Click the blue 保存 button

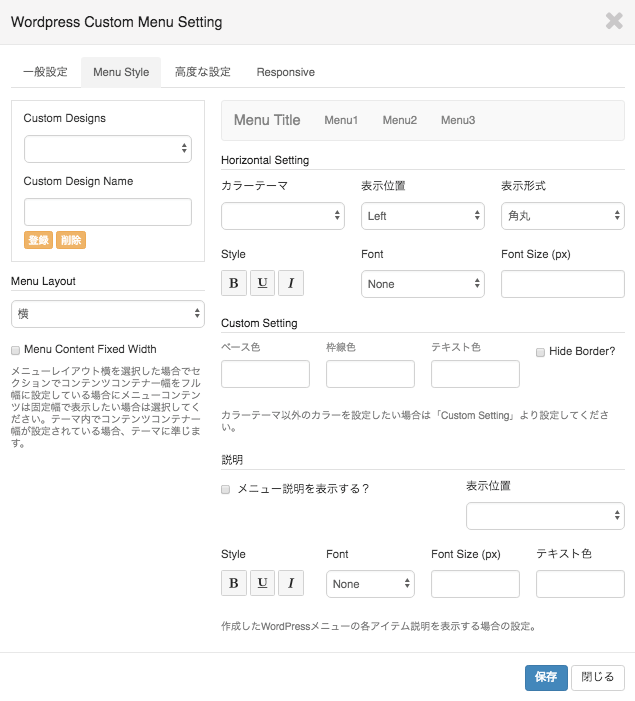pos(546,677)
